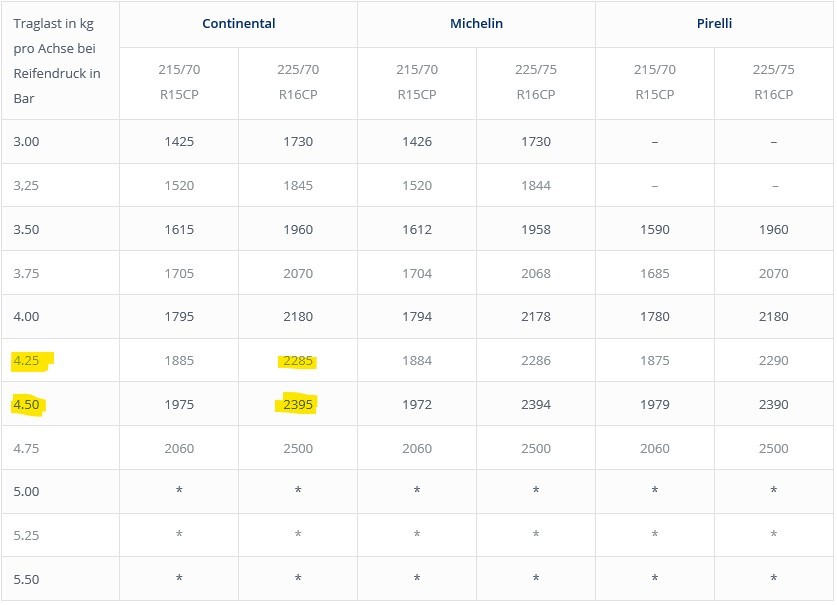Select value 1425 in 3.00 bar row
This screenshot has width=837, height=605.
[179, 142]
